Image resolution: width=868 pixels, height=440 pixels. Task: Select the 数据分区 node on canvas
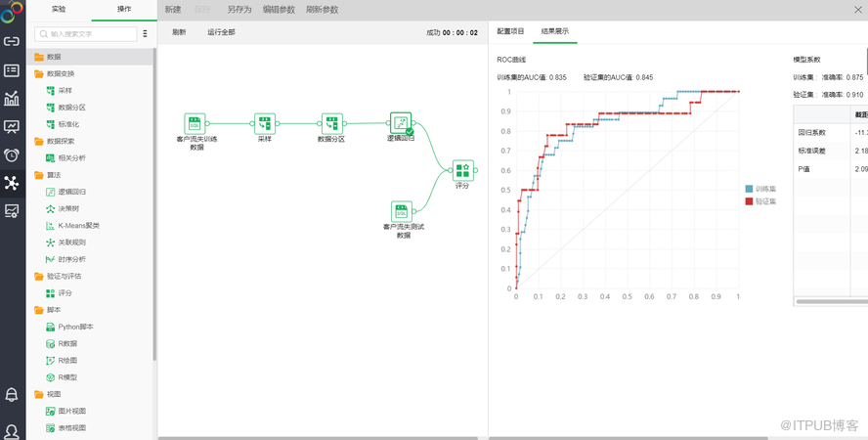331,123
